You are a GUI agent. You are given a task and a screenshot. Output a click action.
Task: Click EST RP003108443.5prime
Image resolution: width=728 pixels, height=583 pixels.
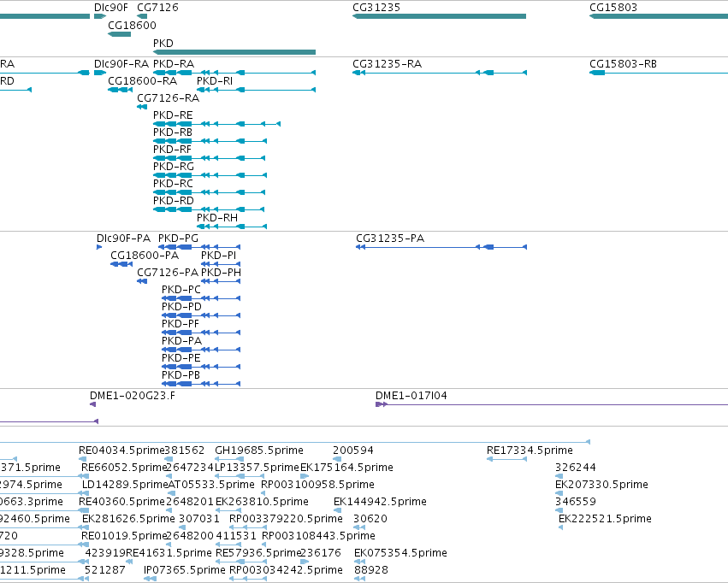318,536
